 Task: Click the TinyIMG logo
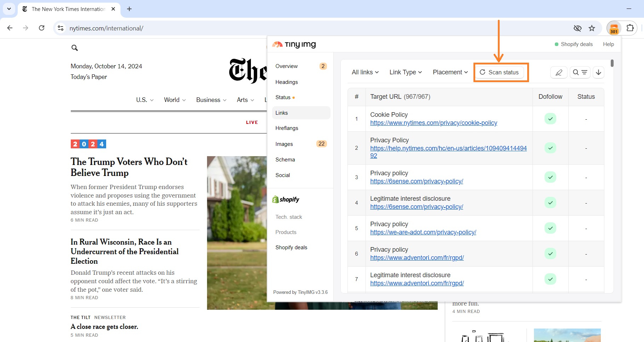[294, 44]
